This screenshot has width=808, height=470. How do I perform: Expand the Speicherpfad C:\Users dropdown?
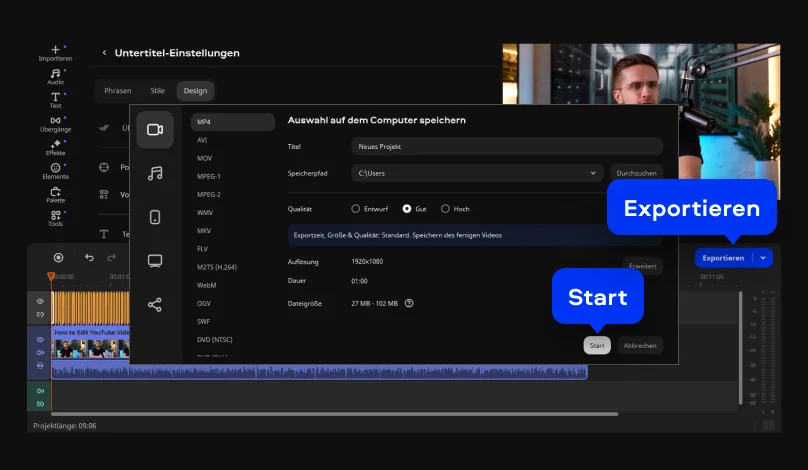(593, 173)
